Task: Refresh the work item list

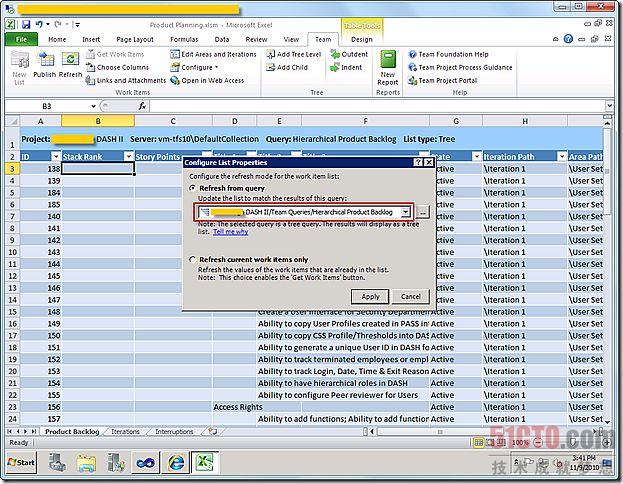Action: pyautogui.click(x=70, y=66)
